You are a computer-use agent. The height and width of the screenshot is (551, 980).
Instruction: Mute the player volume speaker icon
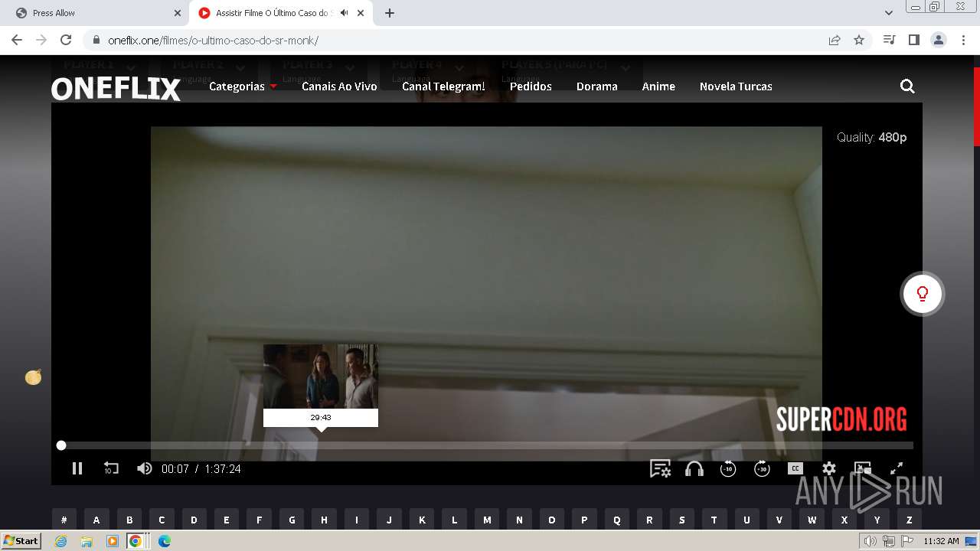tap(144, 468)
